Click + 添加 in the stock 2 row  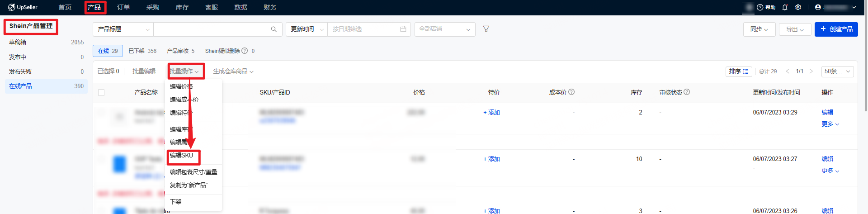click(491, 112)
